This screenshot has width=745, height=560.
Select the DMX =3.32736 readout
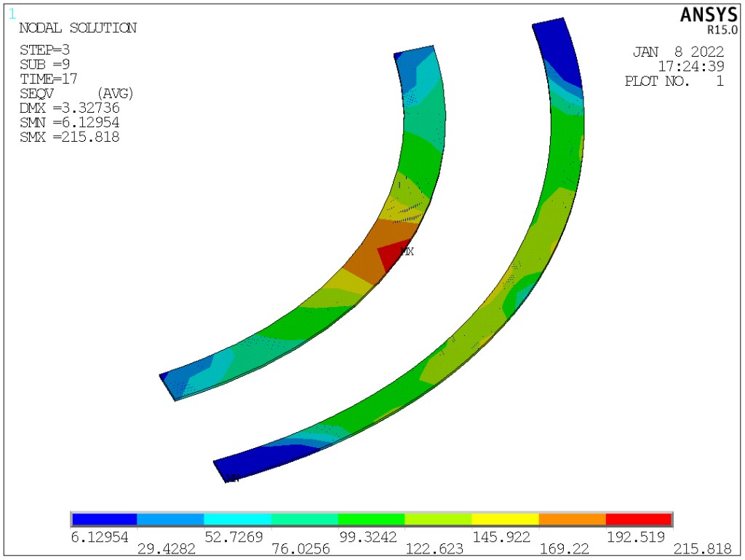click(x=70, y=108)
